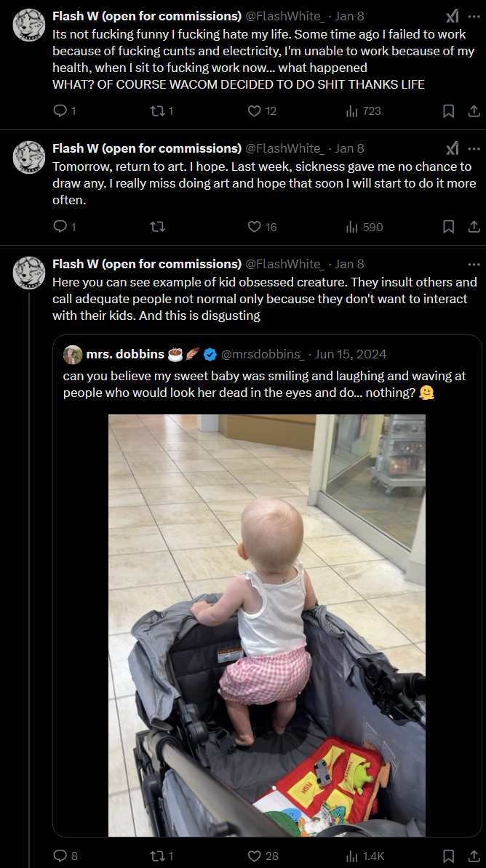Click Flash W avatar on first tweet

click(x=30, y=25)
